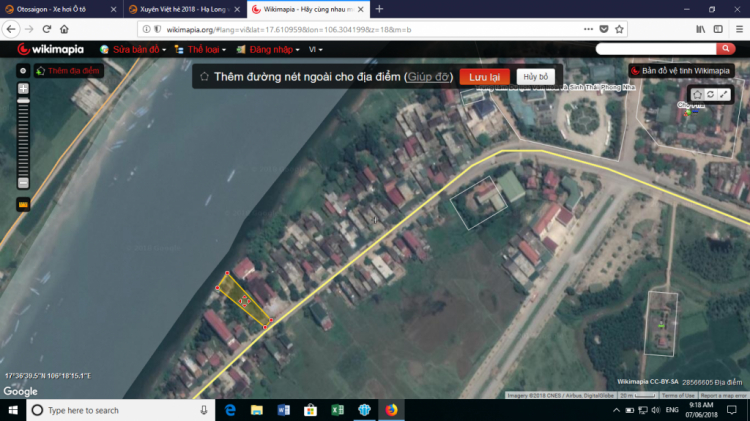Go to the browser home page

64,29
